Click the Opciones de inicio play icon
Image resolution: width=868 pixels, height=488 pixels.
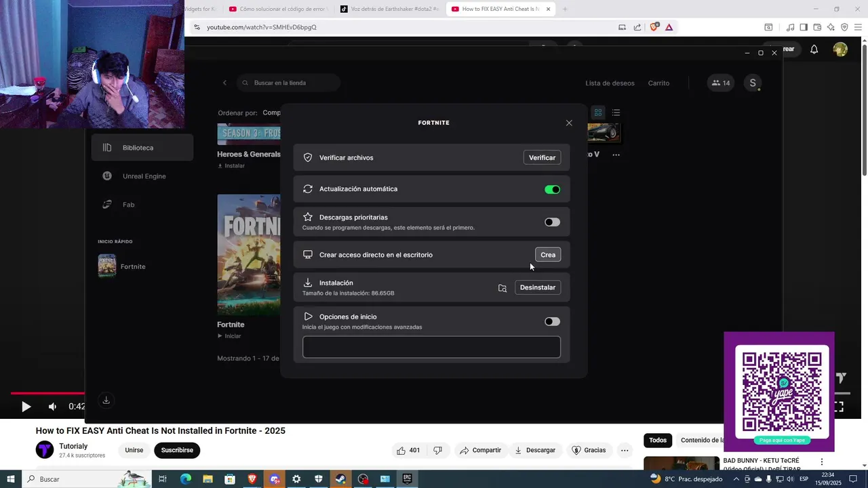[x=308, y=317]
